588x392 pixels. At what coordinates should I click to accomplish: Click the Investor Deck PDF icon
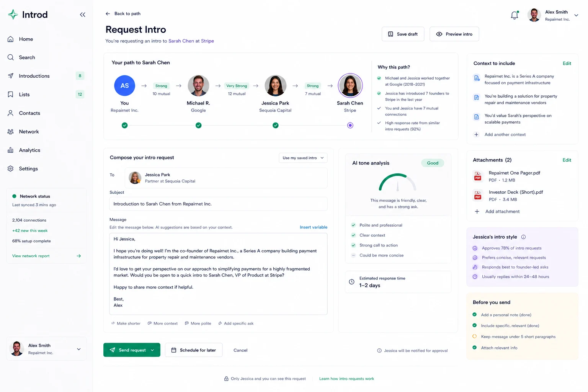coord(478,195)
